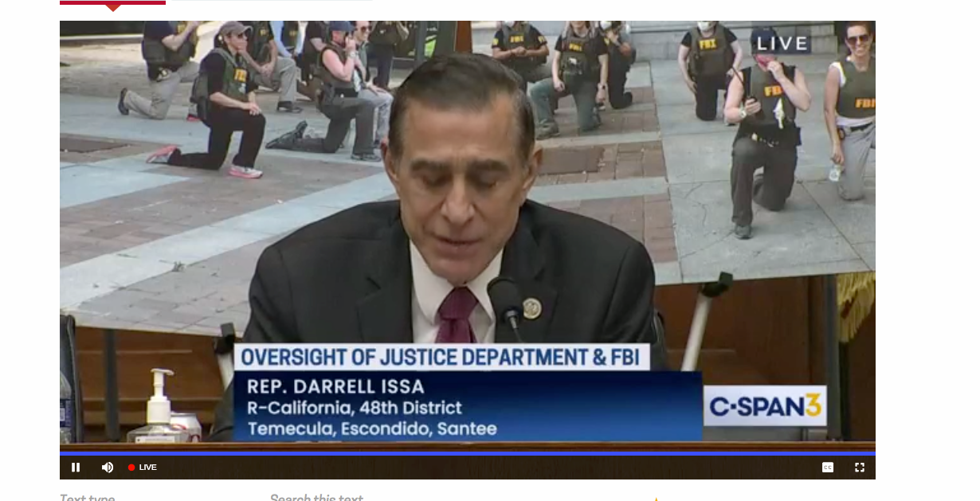Click the 'REP. DARRELL ISSA' name caption

[336, 387]
